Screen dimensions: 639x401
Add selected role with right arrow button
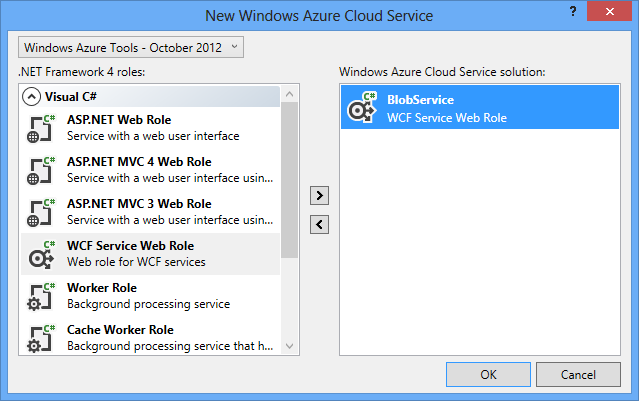coord(319,194)
